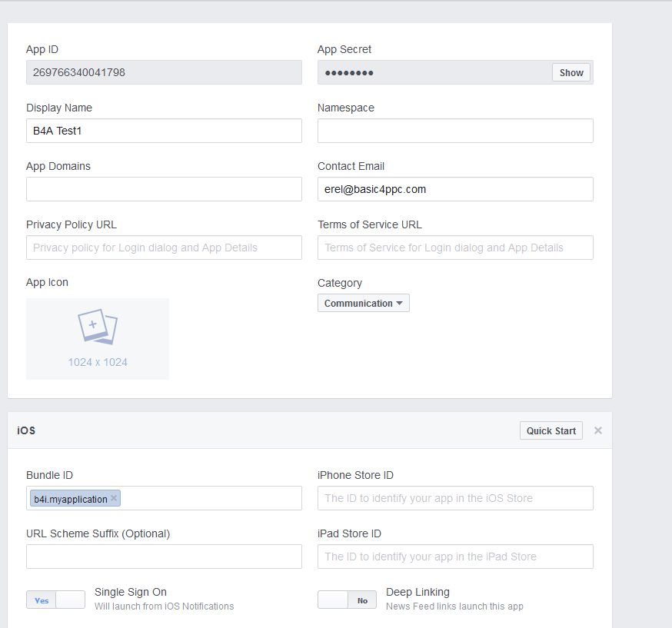Open the iOS Quick Start guide
The width and height of the screenshot is (672, 628).
tap(551, 430)
